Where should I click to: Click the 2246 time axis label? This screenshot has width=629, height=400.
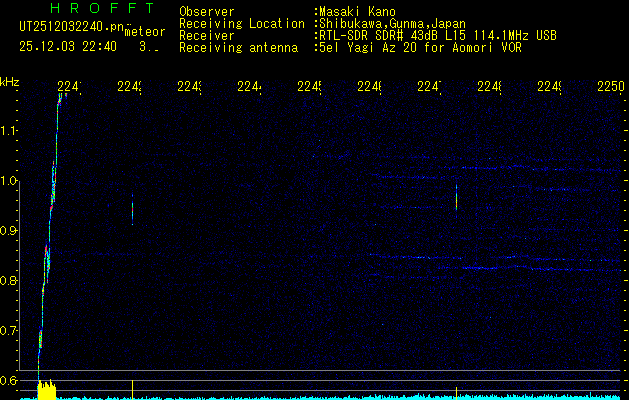(x=369, y=86)
